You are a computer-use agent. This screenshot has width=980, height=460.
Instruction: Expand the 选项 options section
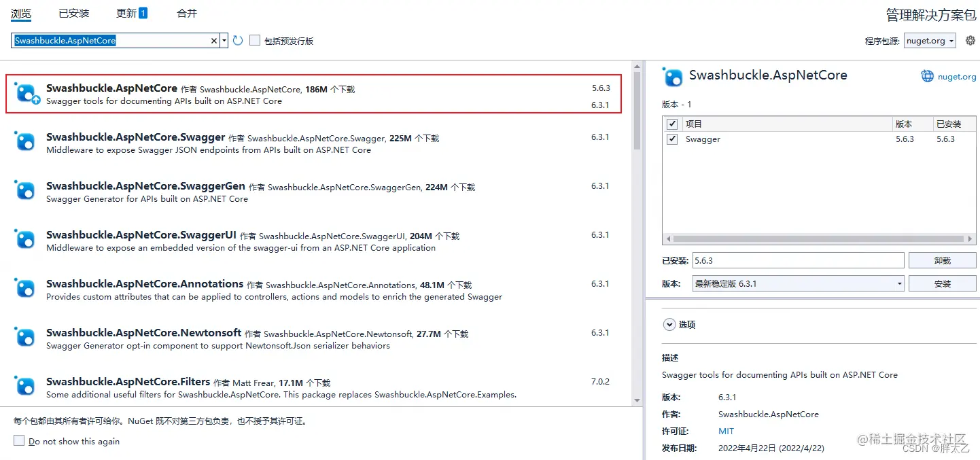(669, 325)
